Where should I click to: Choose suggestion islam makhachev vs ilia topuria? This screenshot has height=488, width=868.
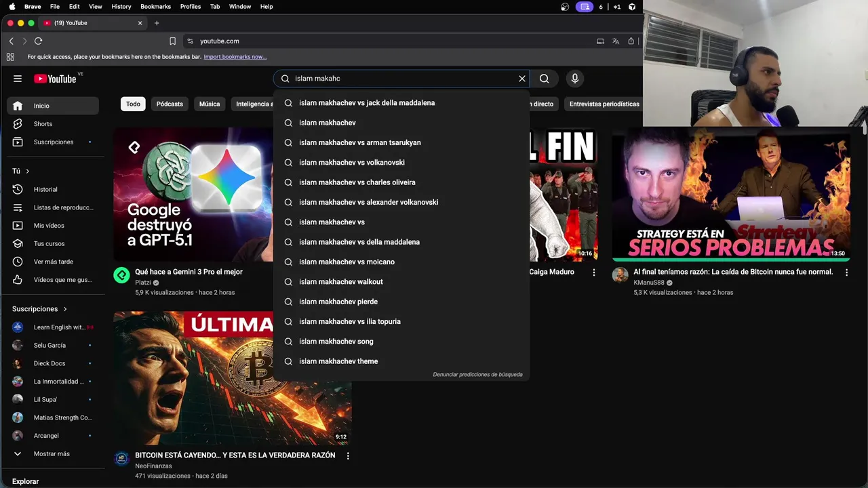[401, 322]
